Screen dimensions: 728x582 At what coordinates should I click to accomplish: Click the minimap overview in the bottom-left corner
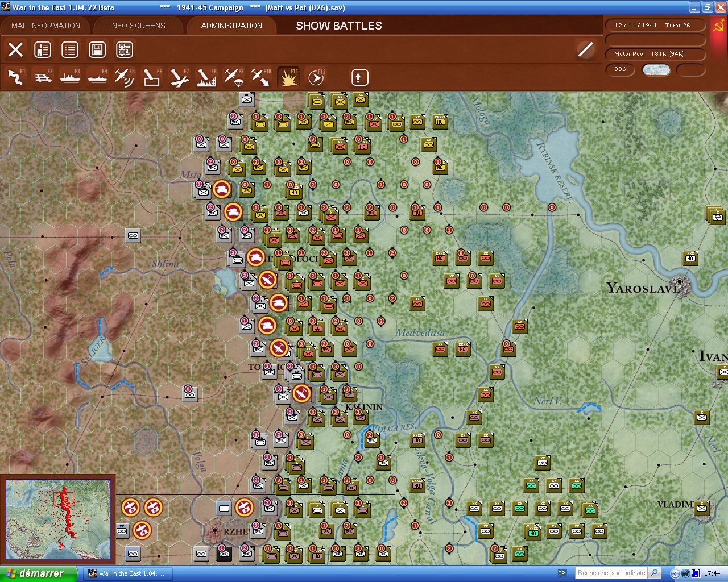pos(58,520)
